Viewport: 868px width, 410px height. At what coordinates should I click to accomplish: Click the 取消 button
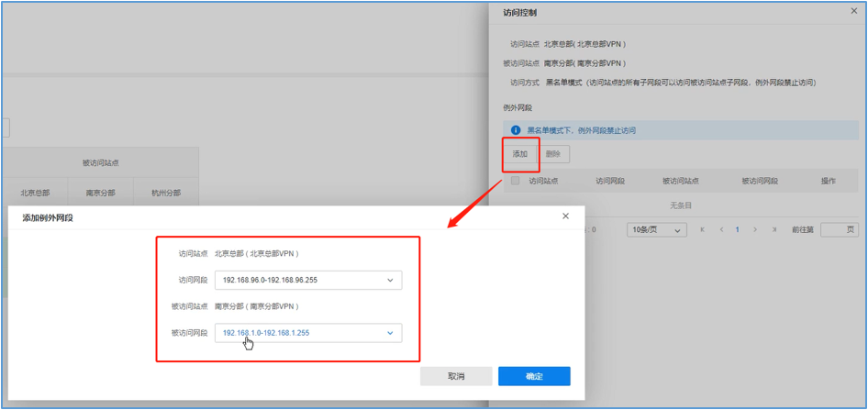click(456, 376)
